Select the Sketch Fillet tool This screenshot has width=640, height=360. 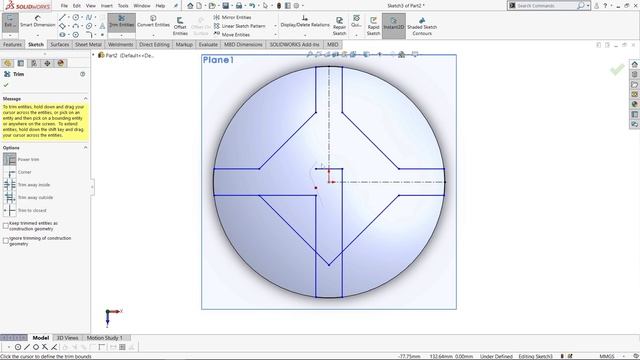pos(89,35)
